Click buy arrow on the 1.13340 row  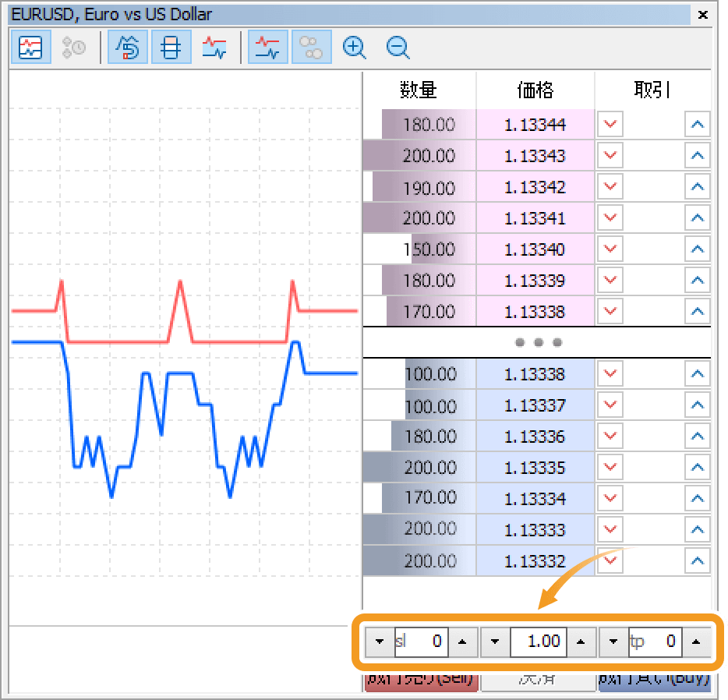tap(698, 249)
